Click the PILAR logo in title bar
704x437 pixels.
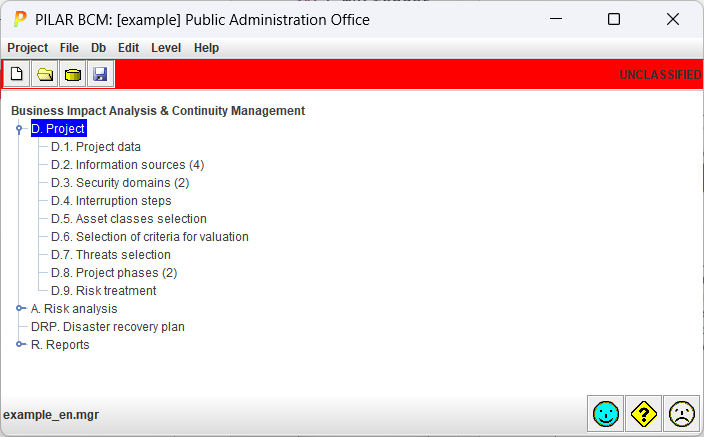coord(20,19)
